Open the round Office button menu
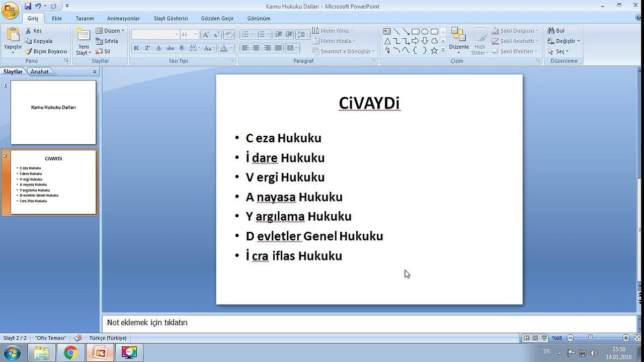644x362 pixels. tap(10, 10)
